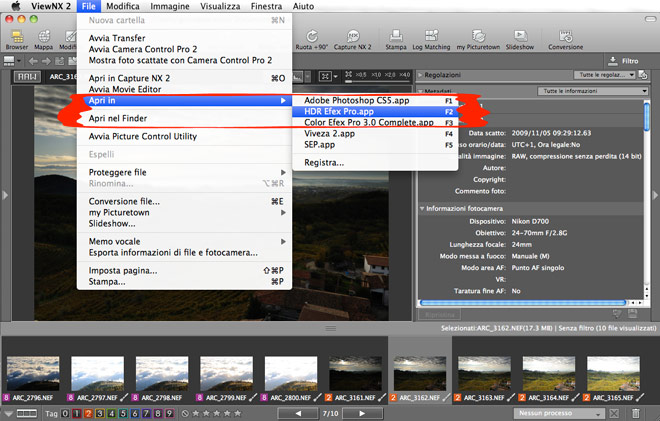The height and width of the screenshot is (421, 660).
Task: Set zoom level to x2.0
Action: point(390,75)
